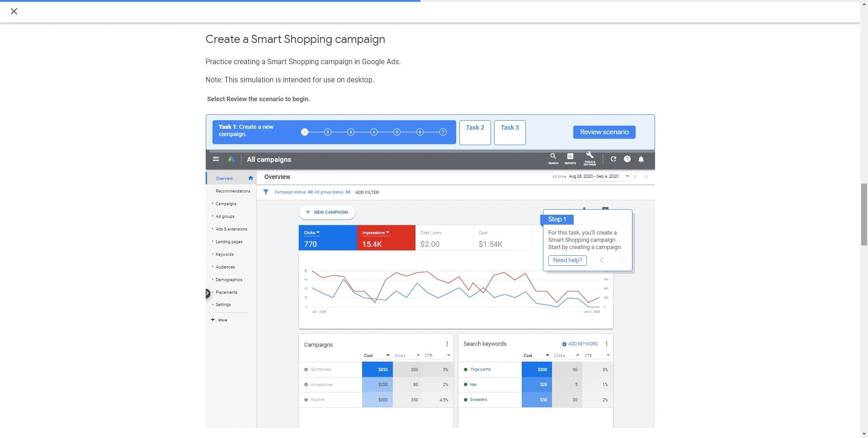Click ADD FILTER
This screenshot has width=868, height=438.
[x=367, y=193]
